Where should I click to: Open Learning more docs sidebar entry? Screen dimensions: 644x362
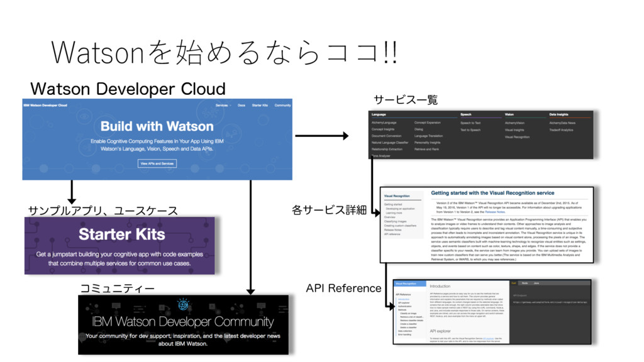(x=394, y=212)
